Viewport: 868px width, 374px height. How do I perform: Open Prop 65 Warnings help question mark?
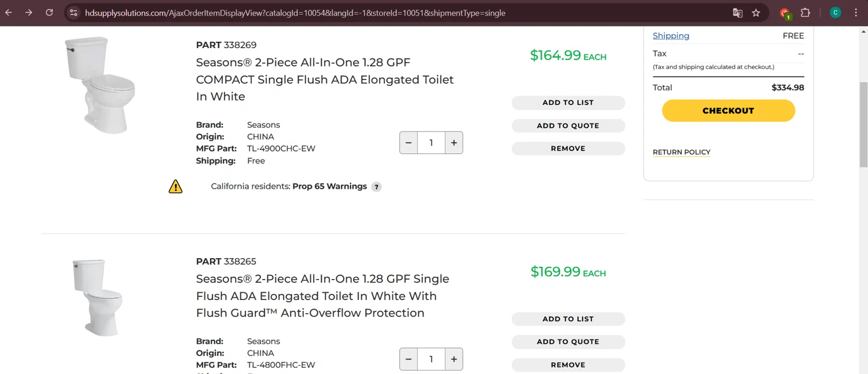pyautogui.click(x=376, y=187)
